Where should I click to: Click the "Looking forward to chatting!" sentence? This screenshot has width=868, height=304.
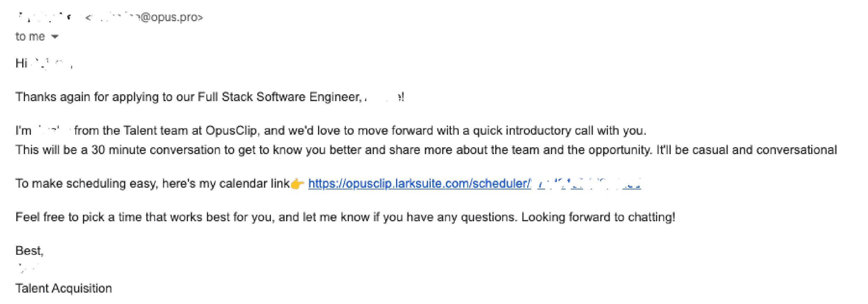coord(598,217)
